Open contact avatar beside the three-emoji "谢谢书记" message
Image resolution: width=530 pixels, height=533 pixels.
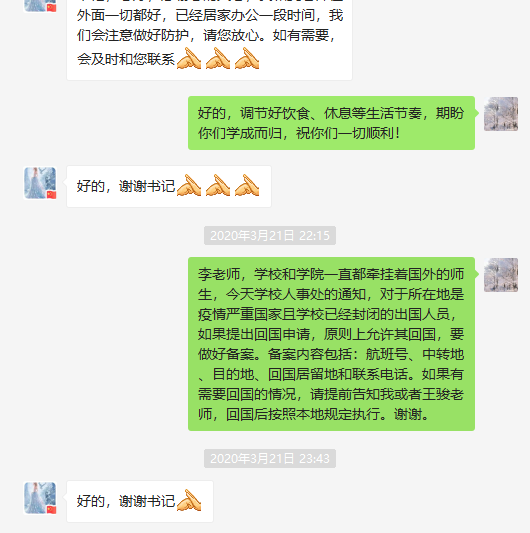pyautogui.click(x=40, y=183)
